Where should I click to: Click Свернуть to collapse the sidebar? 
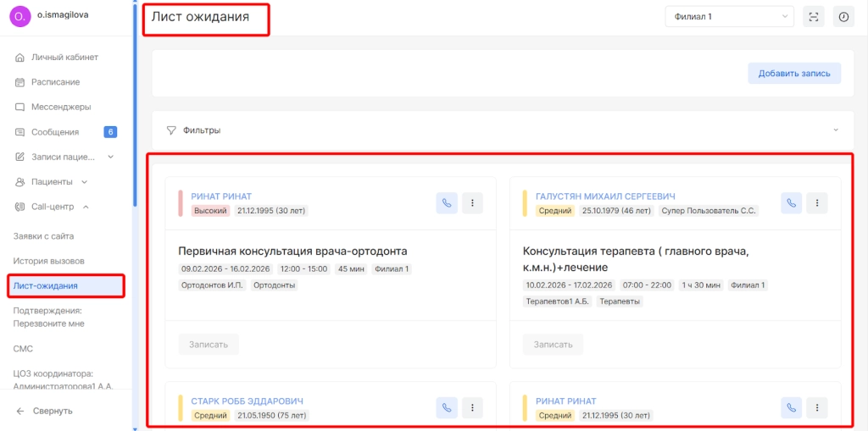[51, 411]
